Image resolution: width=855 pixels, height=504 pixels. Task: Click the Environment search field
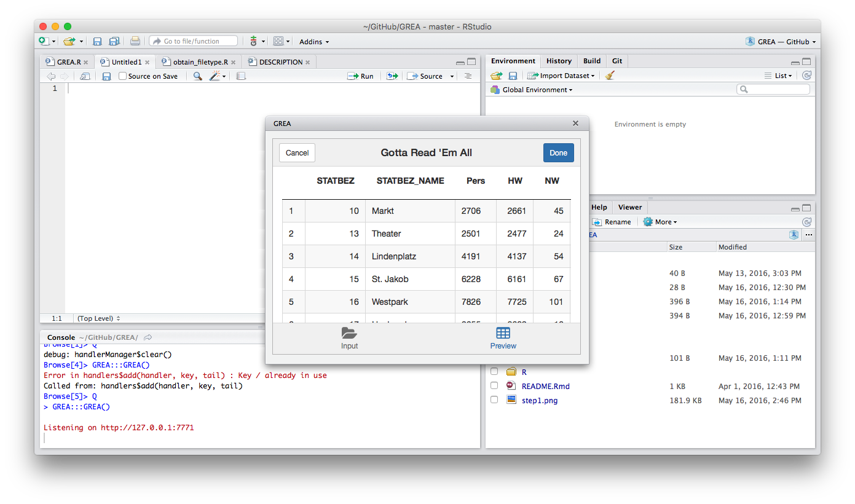773,90
